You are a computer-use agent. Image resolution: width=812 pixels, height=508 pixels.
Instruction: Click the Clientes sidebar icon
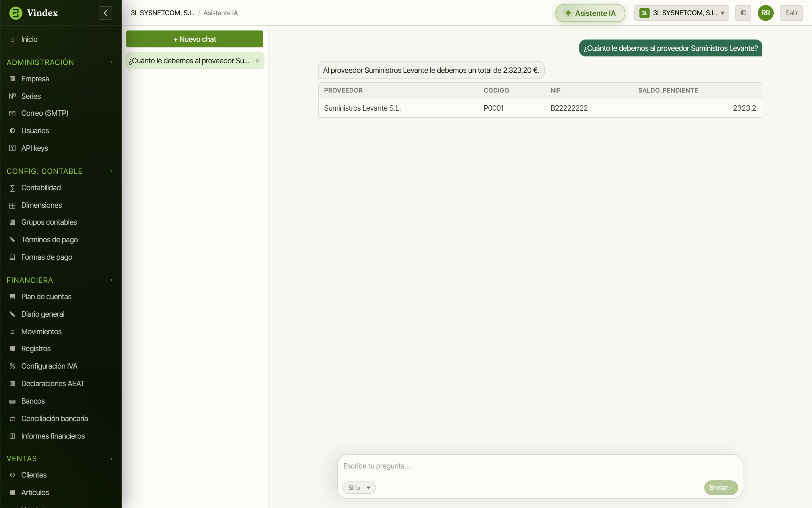point(12,475)
